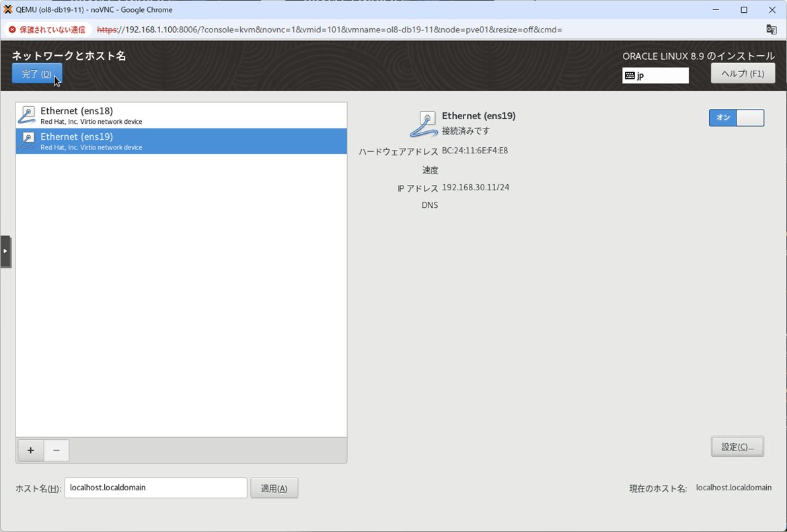Click the ORACLE LINUX 8.9 install heading
Screen dimensions: 787x532
[699, 56]
